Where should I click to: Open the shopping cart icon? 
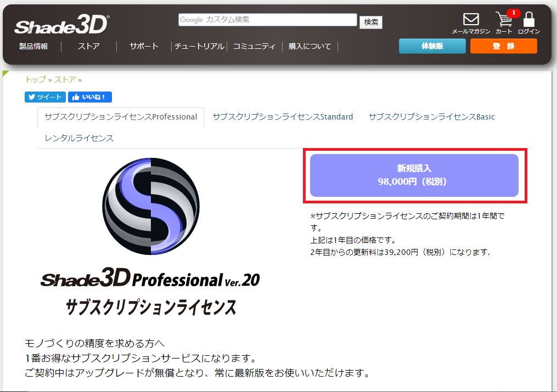[504, 20]
